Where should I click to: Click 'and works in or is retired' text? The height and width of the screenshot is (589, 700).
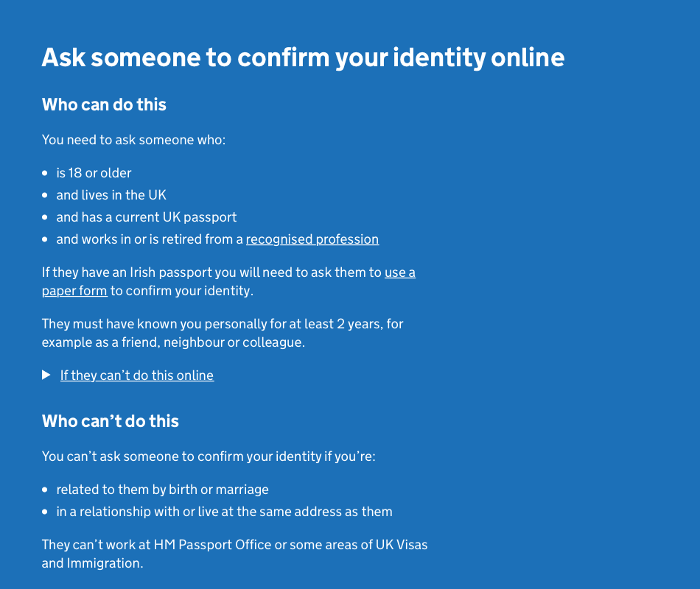[x=150, y=239]
